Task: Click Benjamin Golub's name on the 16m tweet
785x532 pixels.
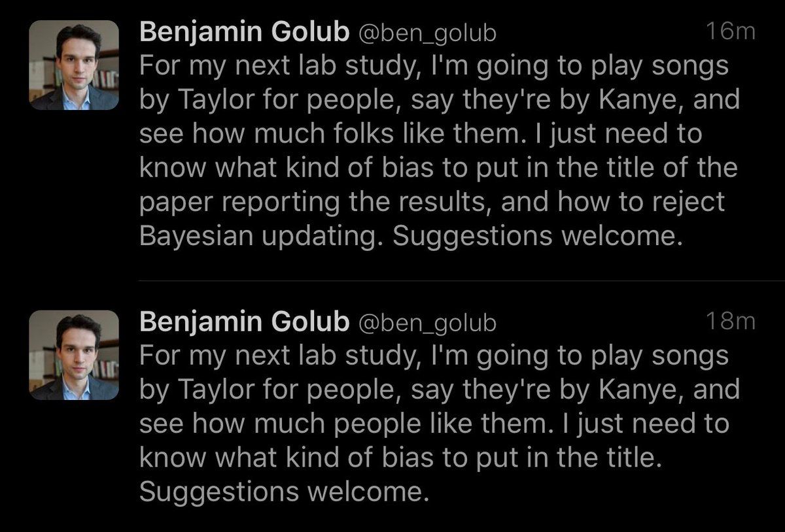Action: [x=245, y=33]
